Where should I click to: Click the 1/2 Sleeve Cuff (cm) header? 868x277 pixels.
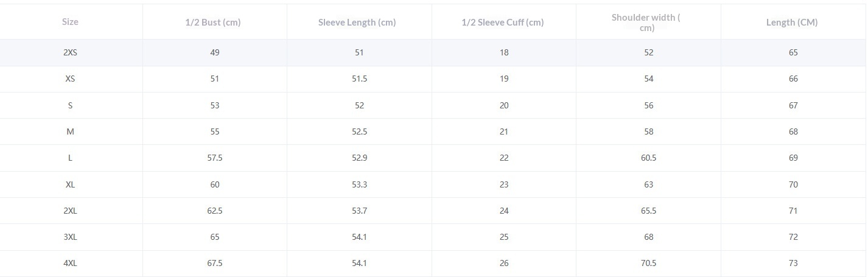click(x=503, y=23)
